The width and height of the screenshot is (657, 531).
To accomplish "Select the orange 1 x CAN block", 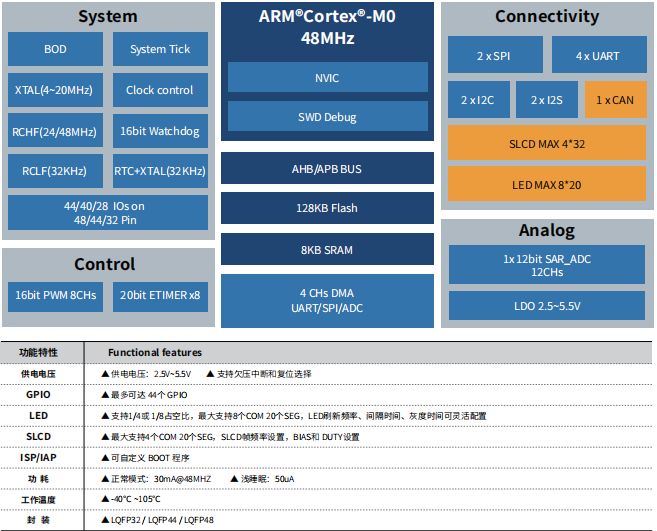I will (x=616, y=100).
